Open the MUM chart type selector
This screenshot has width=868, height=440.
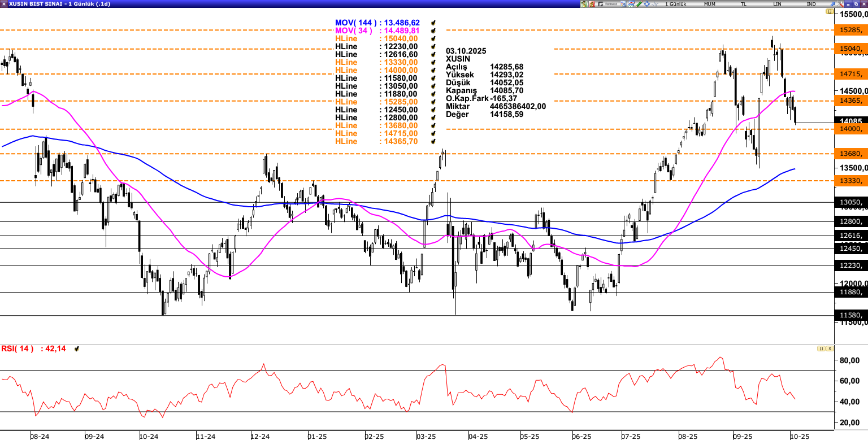click(x=710, y=4)
